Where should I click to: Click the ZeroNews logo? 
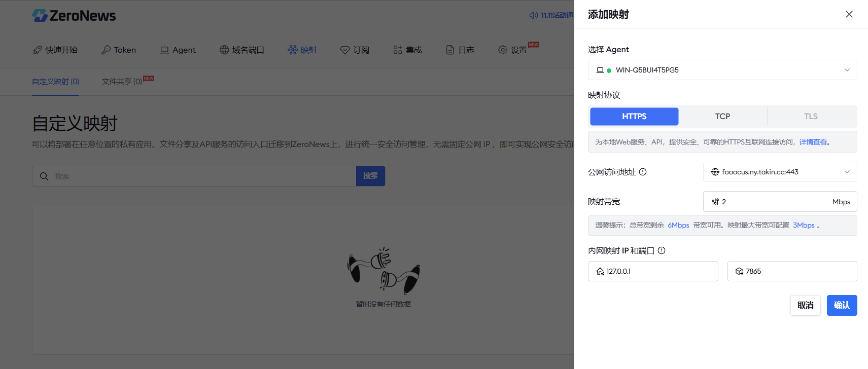coord(74,16)
